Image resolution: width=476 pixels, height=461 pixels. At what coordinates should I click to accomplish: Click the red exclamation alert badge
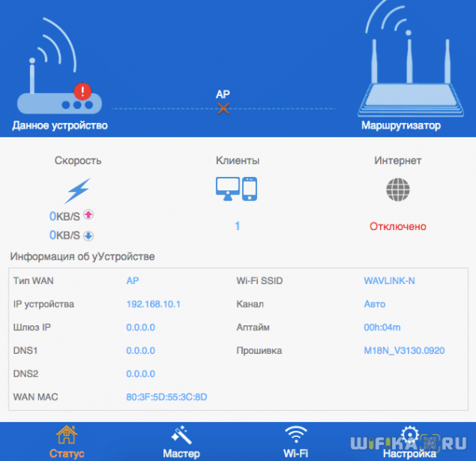[83, 91]
